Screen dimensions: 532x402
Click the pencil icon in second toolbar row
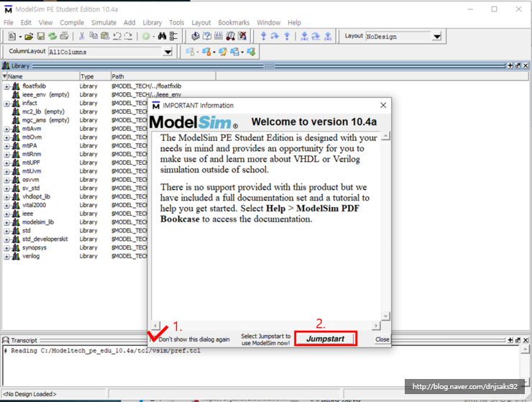click(223, 52)
